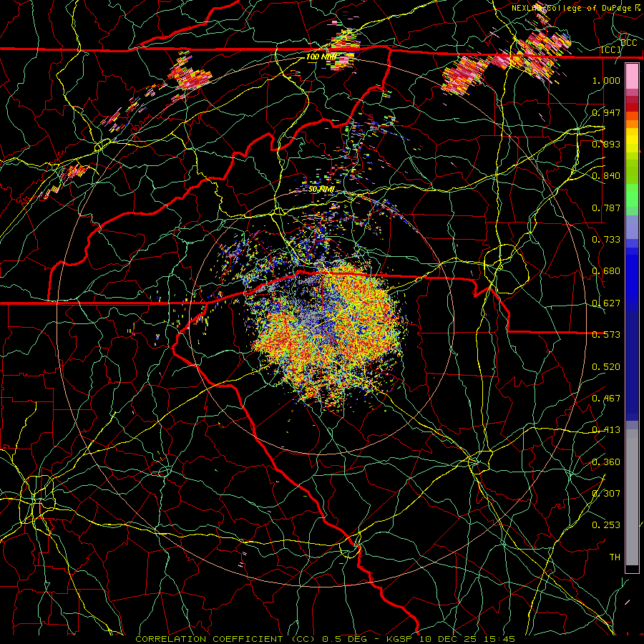Click the 100 NMI range ring label

coord(321,57)
